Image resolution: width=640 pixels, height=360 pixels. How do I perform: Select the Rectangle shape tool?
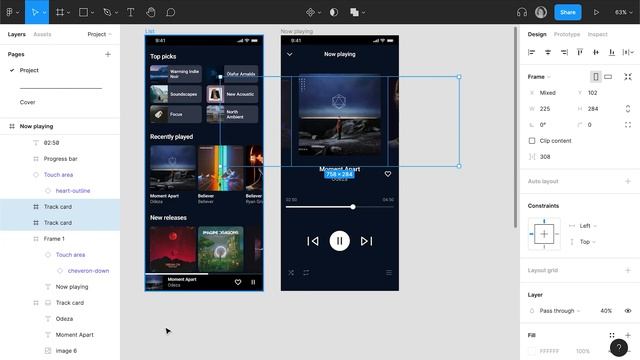pos(83,12)
